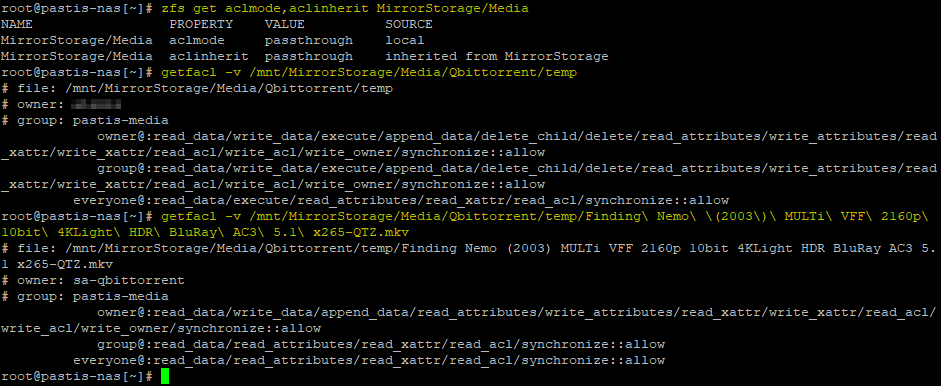Screen dimensions: 941x386
Task: Click the final root@pastis-nas prompt
Action: pos(78,377)
